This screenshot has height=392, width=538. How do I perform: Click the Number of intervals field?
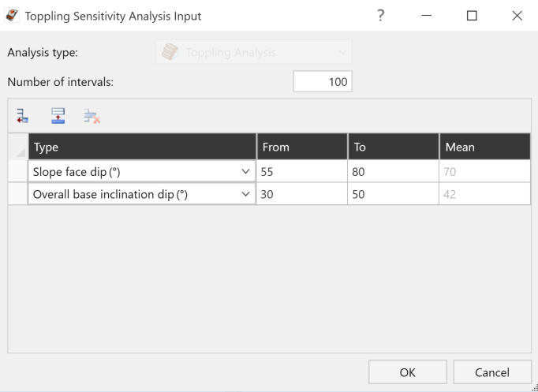coord(323,81)
